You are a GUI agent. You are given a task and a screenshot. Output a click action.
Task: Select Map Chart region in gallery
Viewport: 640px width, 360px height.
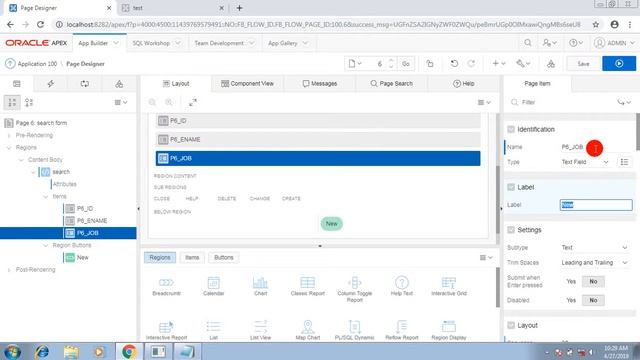[307, 330]
